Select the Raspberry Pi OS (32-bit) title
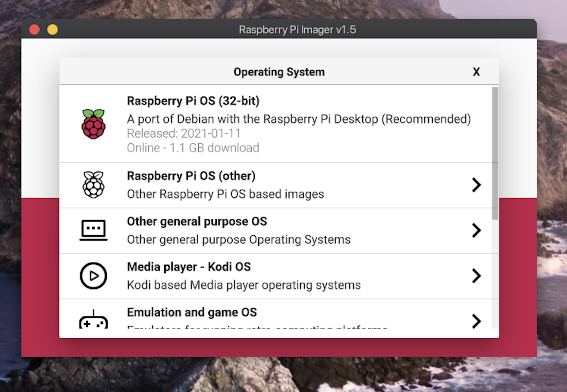Image resolution: width=567 pixels, height=392 pixels. point(193,101)
